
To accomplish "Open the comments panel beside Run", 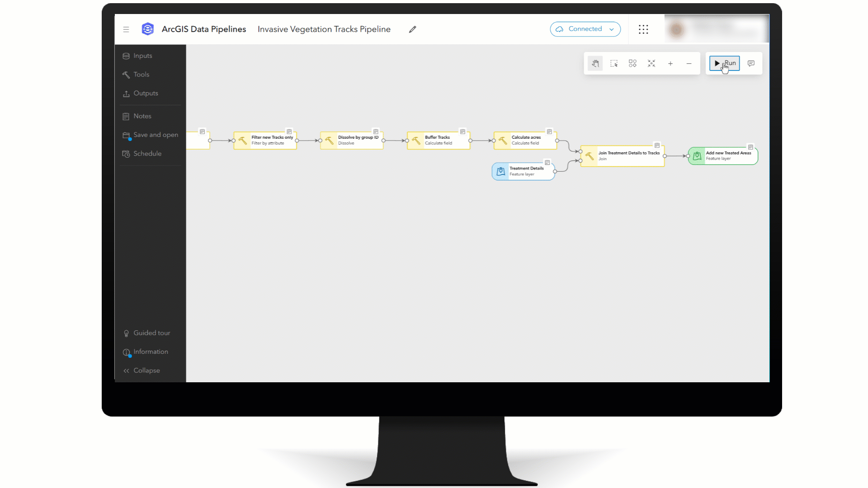I will (x=751, y=63).
